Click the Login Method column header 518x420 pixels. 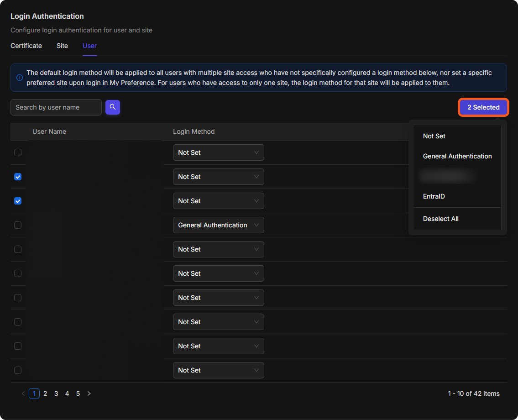194,131
